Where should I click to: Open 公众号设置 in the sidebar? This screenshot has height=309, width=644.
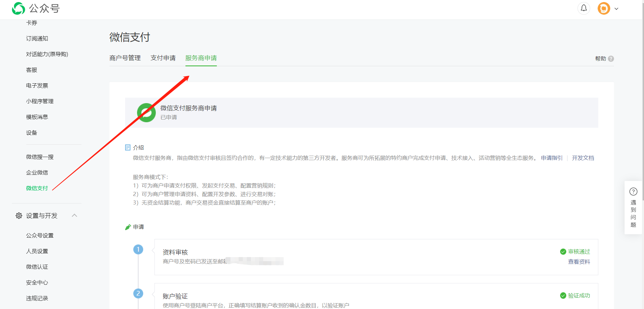40,236
